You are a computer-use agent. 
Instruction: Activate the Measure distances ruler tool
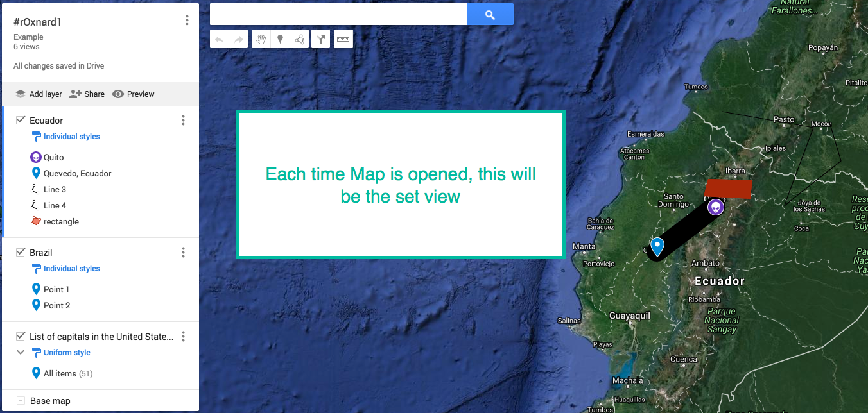coord(343,40)
